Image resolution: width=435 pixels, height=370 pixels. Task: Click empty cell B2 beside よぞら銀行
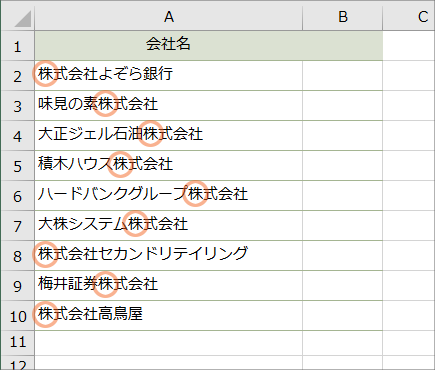[343, 76]
